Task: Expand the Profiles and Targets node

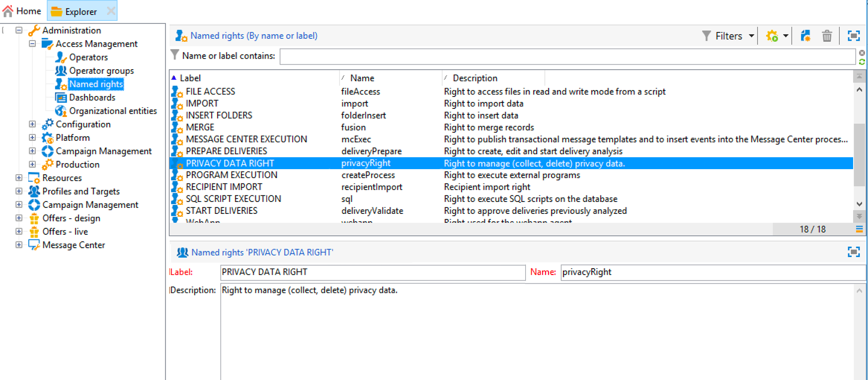Action: click(x=19, y=191)
